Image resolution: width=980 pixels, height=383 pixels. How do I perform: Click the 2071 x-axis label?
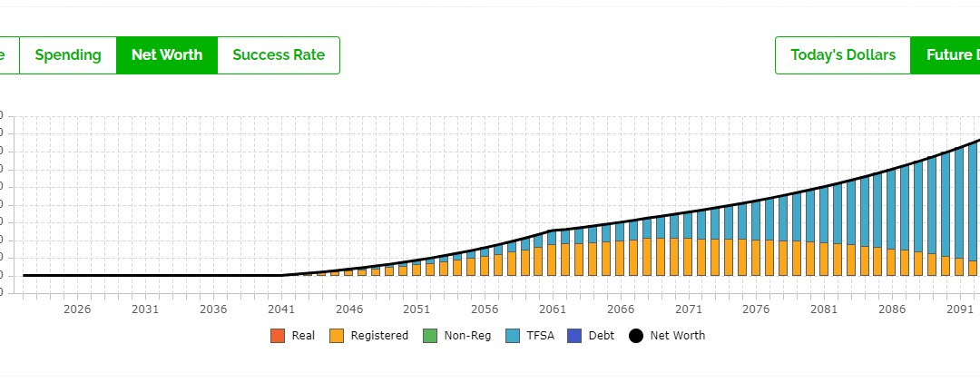pyautogui.click(x=689, y=309)
